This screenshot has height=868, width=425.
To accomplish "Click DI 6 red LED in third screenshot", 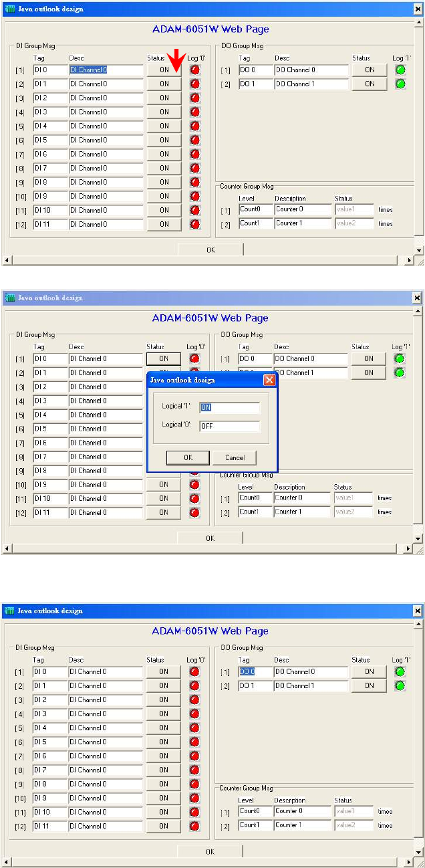I will pos(194,756).
